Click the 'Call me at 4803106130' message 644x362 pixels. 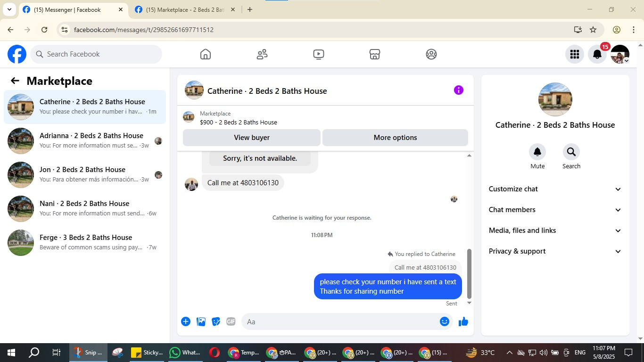point(243,183)
